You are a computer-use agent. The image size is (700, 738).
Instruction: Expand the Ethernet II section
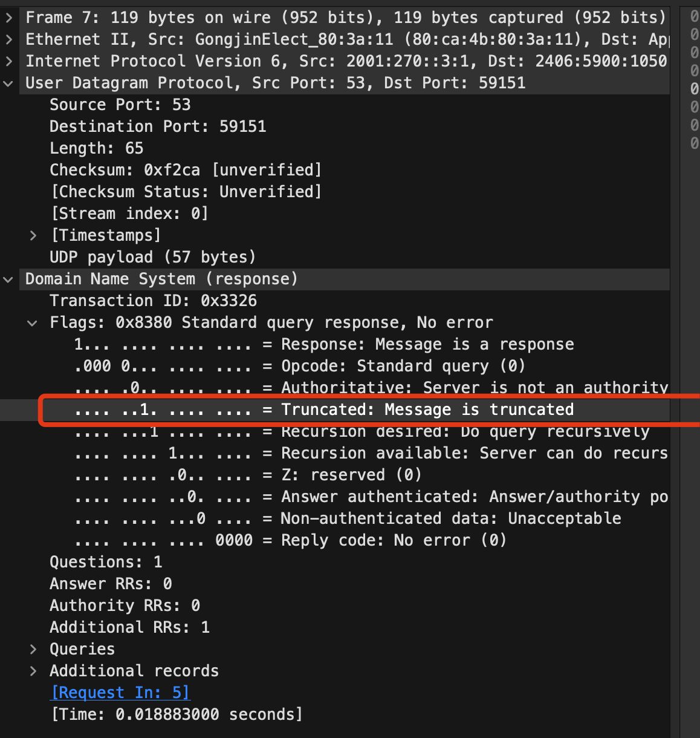8,39
